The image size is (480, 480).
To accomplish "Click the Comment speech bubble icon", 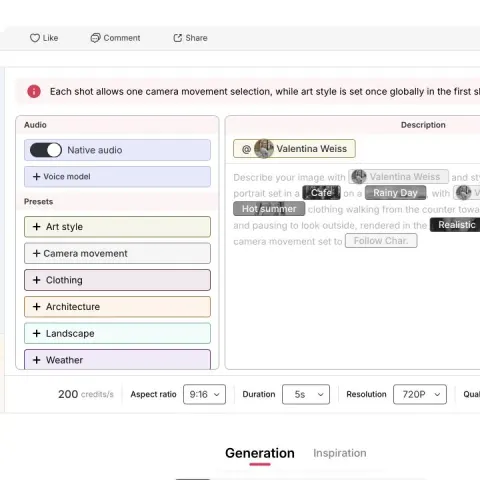I will pyautogui.click(x=95, y=38).
